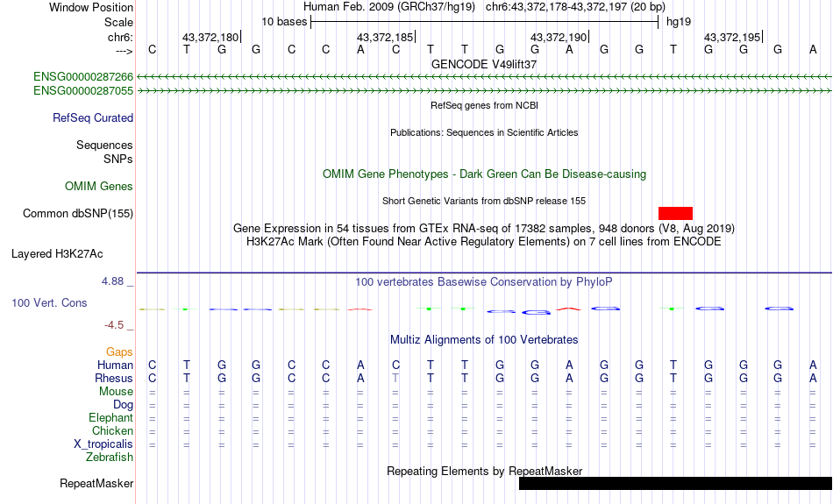Image resolution: width=833 pixels, height=504 pixels.
Task: Click the hg19 label beside scale bar
Action: [x=679, y=22]
